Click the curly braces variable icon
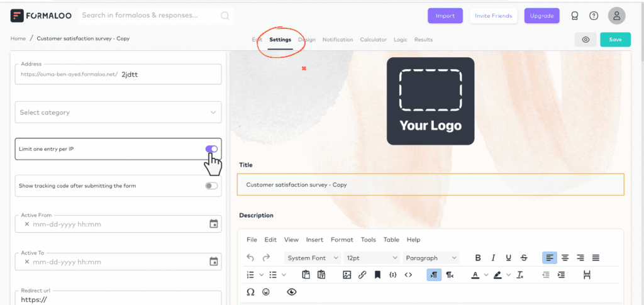 (x=392, y=275)
